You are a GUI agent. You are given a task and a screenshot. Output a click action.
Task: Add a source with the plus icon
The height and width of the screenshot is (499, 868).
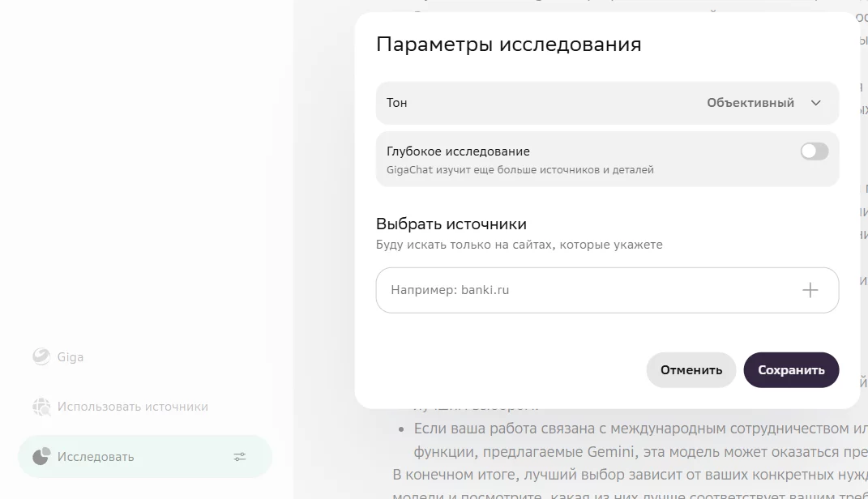click(810, 290)
